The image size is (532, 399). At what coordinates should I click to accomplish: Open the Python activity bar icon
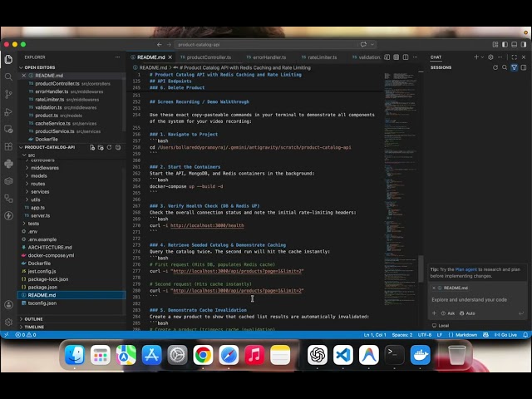(x=8, y=164)
